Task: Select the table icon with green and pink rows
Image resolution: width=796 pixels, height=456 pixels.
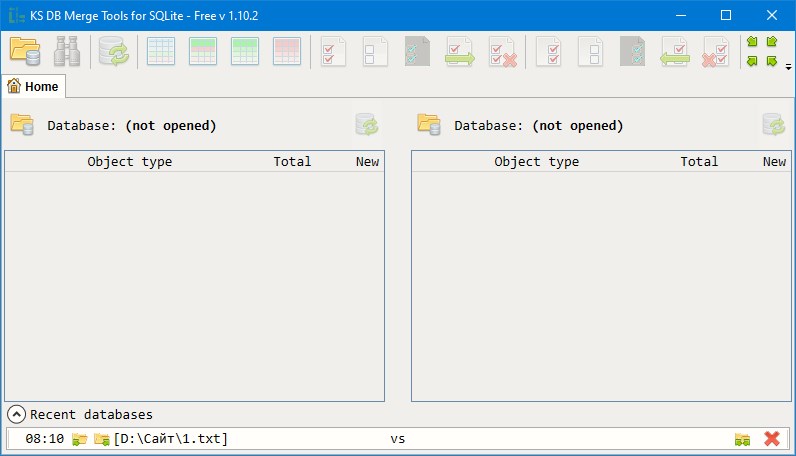Action: coord(203,51)
